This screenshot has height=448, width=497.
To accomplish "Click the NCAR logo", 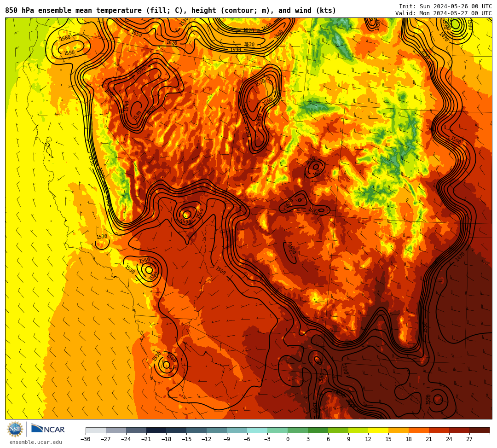I will click(x=48, y=430).
